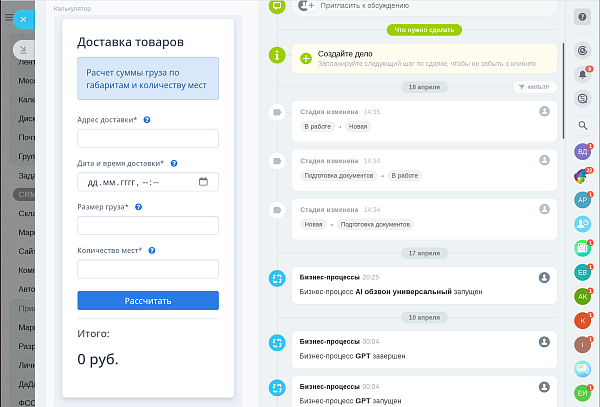Click help icon next to Размер груза
600x407 pixels.
(139, 207)
